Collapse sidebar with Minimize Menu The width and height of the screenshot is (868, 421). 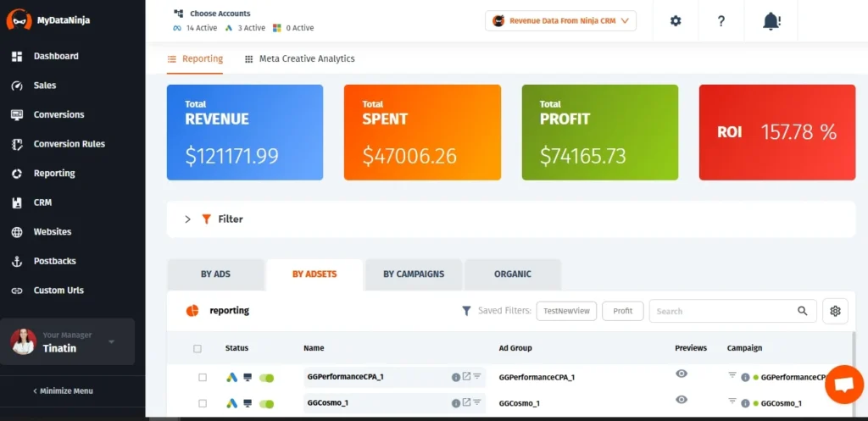[x=63, y=391]
